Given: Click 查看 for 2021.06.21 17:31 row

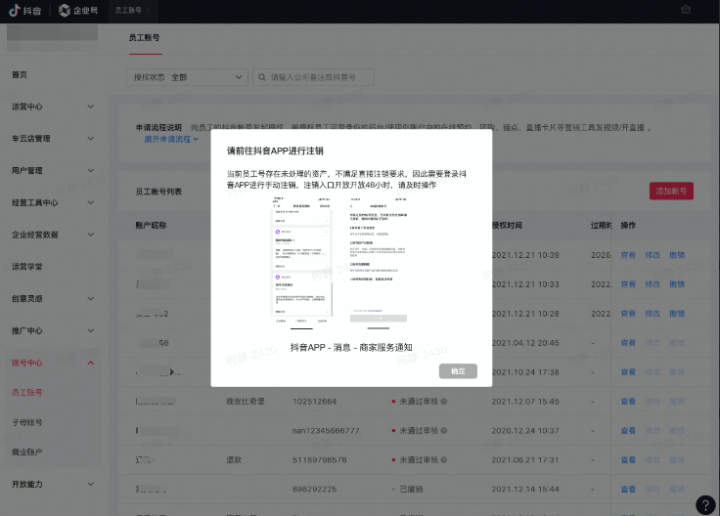Looking at the screenshot, I should click(x=628, y=460).
